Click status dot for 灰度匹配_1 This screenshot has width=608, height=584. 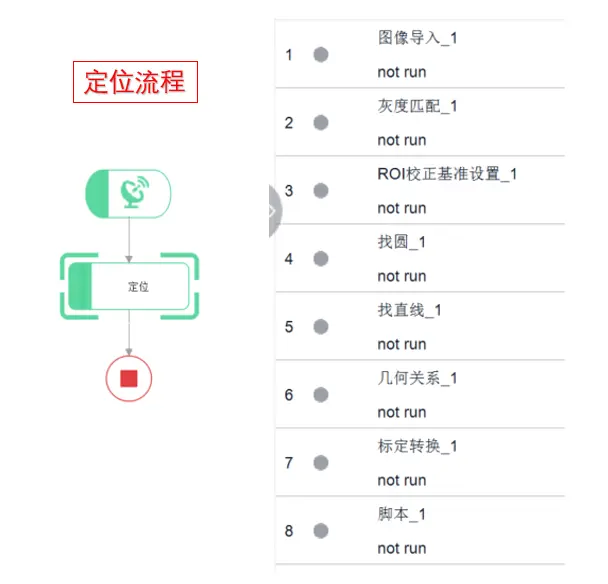[321, 123]
